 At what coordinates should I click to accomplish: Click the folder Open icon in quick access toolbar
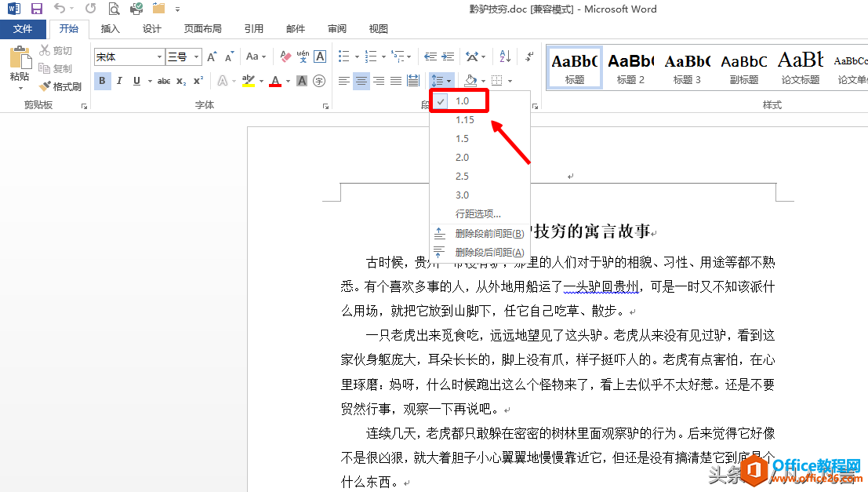(x=159, y=9)
